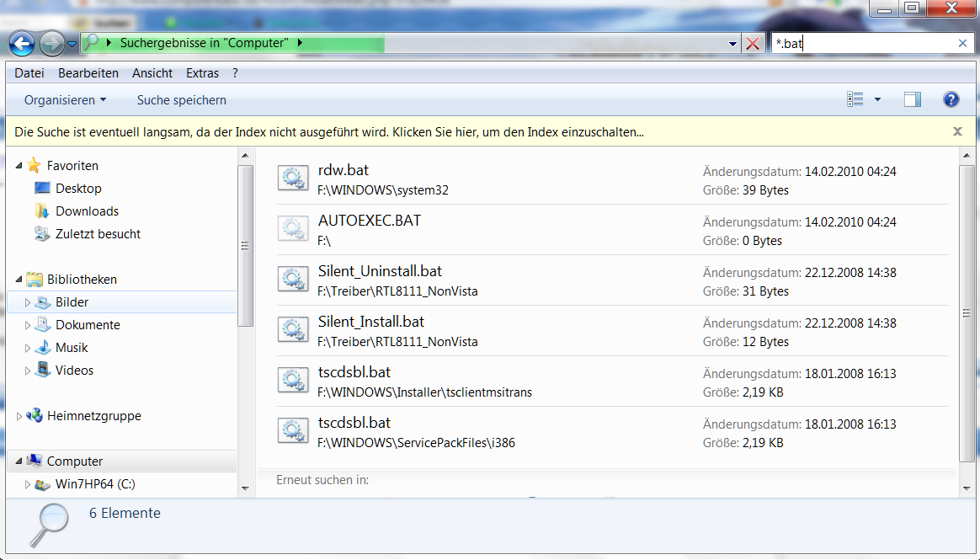
Task: Click the path F:\WINDOWS\ServicePackFiles\i386
Action: pos(416,442)
